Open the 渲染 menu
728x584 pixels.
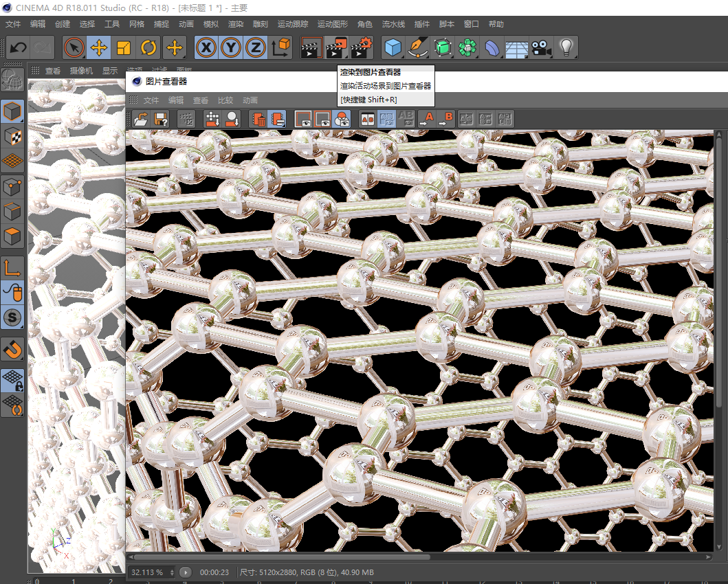[235, 24]
